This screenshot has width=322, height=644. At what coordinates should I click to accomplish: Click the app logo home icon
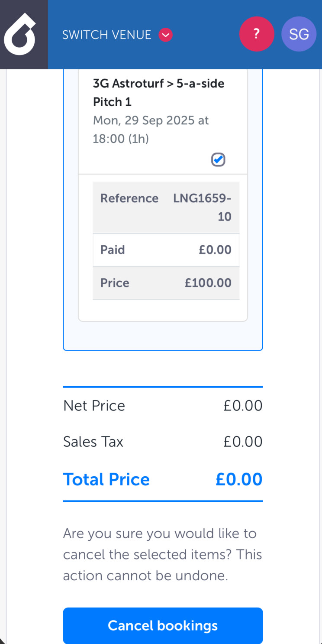pos(20,34)
